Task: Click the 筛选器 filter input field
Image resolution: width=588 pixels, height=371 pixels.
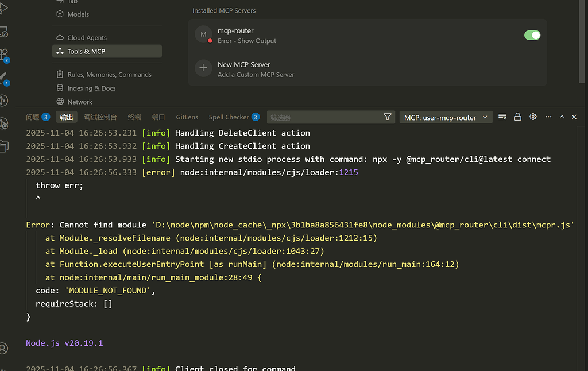Action: coord(325,117)
